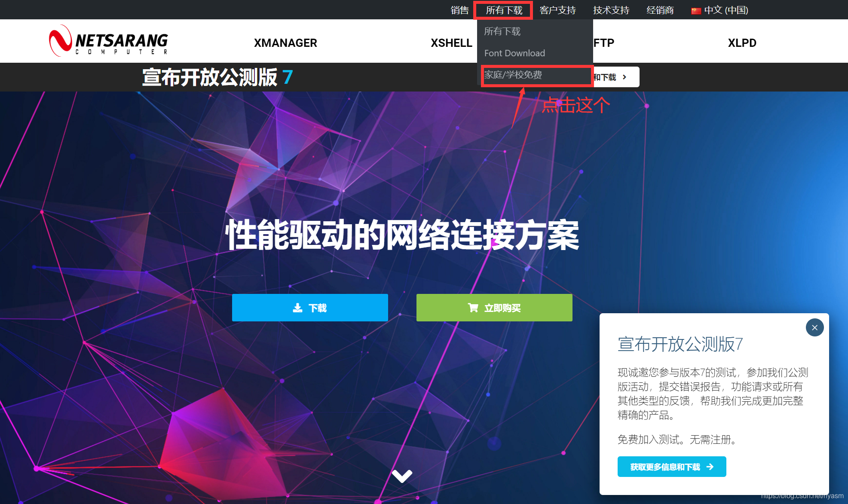Click the downward chevron at page bottom
848x504 pixels.
pyautogui.click(x=402, y=476)
